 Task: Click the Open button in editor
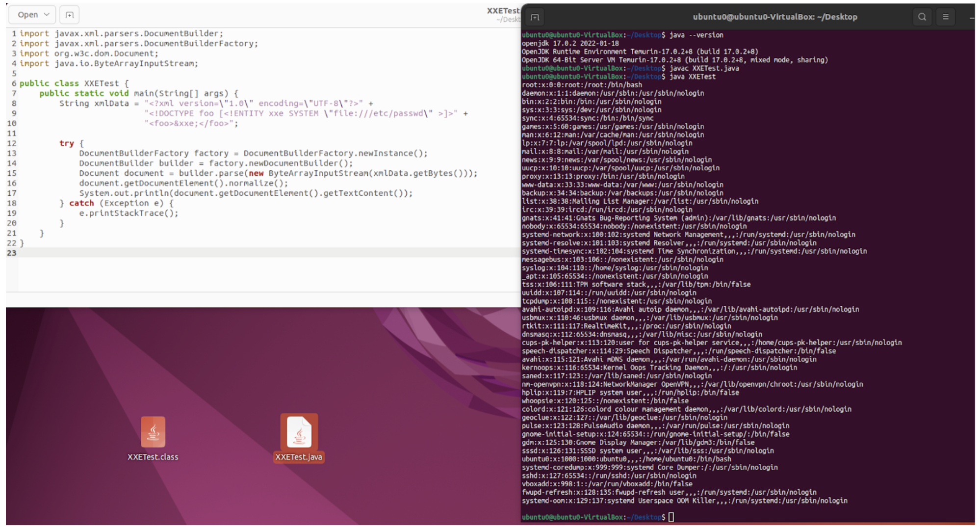tap(28, 15)
